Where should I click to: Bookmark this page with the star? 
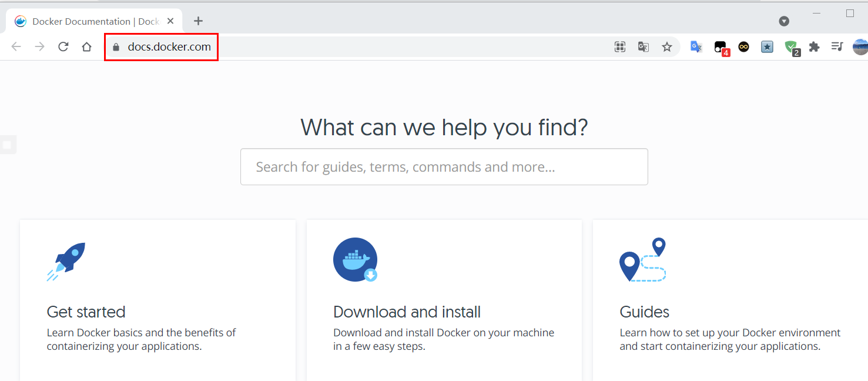(x=667, y=47)
